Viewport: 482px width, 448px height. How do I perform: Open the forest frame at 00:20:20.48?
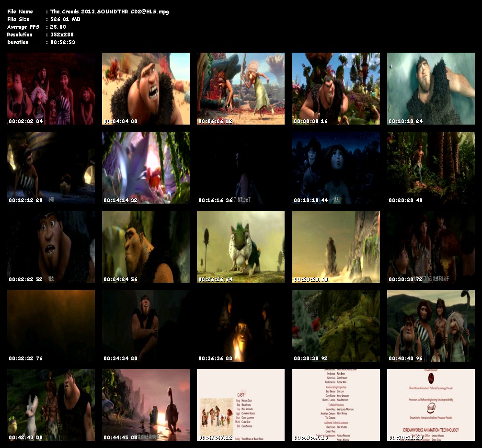pyautogui.click(x=431, y=168)
